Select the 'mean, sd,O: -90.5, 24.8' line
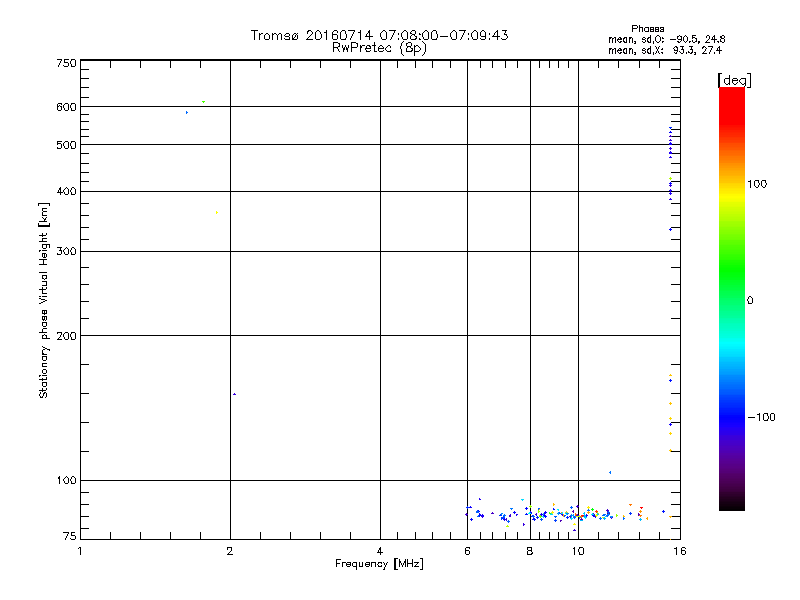This screenshot has height=600, width=800. pyautogui.click(x=666, y=39)
